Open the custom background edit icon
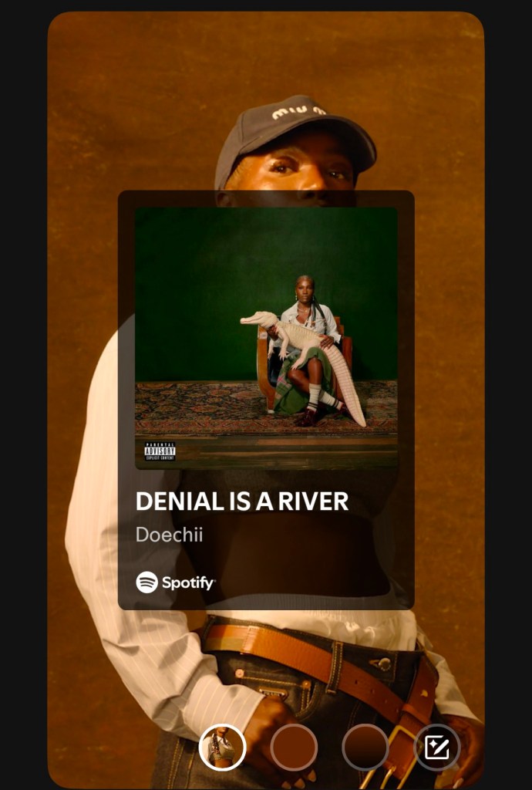This screenshot has width=532, height=790. [x=437, y=747]
